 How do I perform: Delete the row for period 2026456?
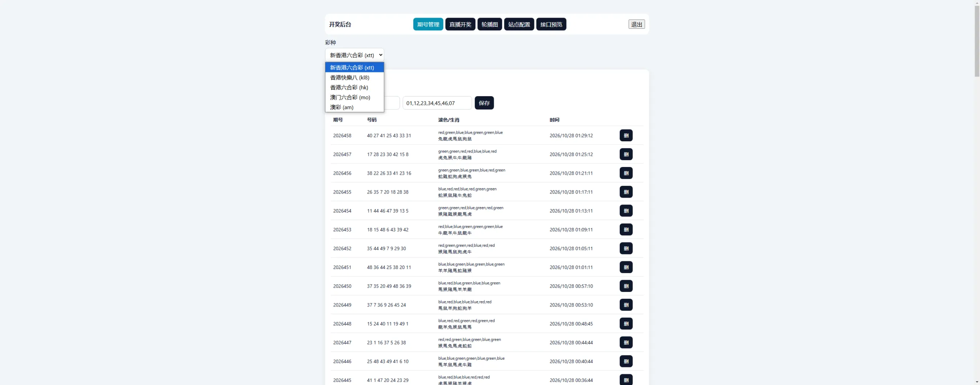click(626, 173)
